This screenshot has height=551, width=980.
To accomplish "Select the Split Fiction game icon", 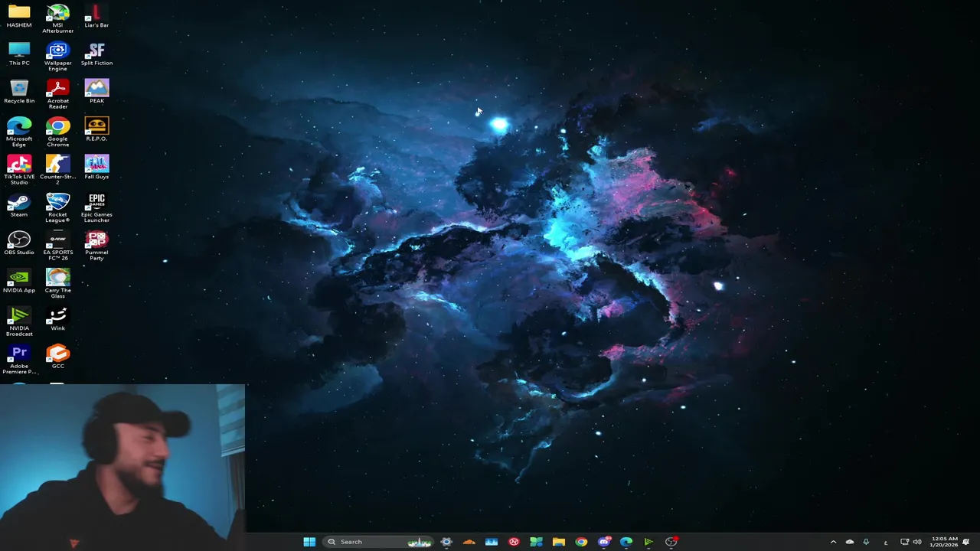I will click(96, 54).
